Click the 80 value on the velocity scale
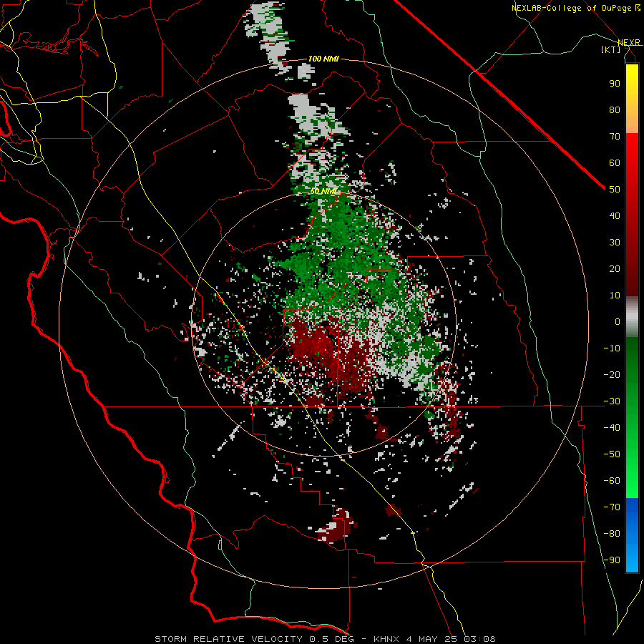The height and width of the screenshot is (644, 644). [x=615, y=109]
